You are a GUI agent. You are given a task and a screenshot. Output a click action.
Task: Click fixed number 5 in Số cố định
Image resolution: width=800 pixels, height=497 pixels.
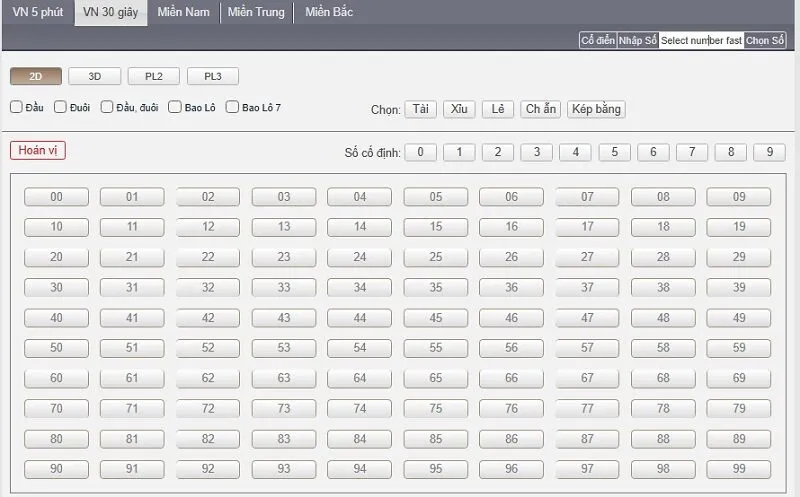[x=614, y=152]
